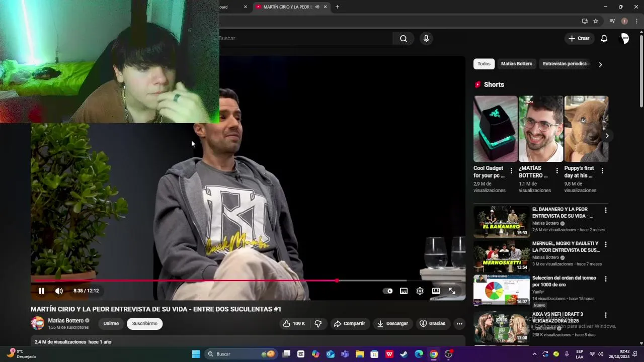Open options for the ¿MATÍAS BOTTERO short
The height and width of the screenshot is (362, 644).
click(x=557, y=171)
